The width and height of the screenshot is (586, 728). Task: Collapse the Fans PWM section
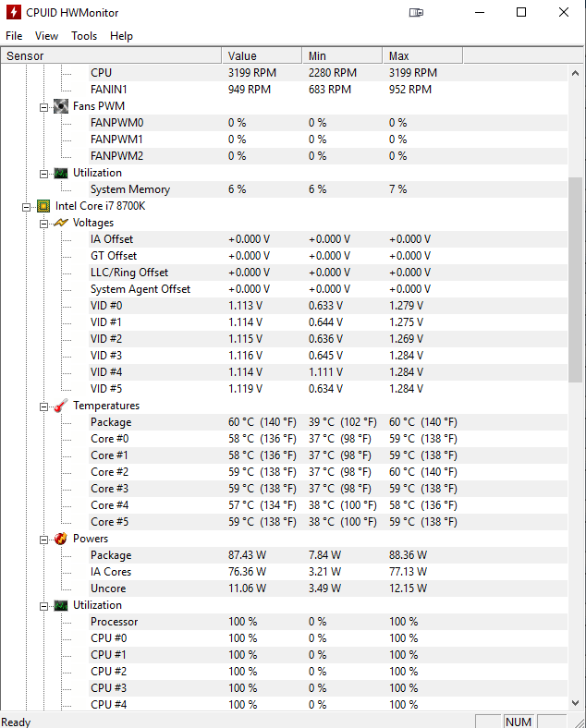[43, 106]
